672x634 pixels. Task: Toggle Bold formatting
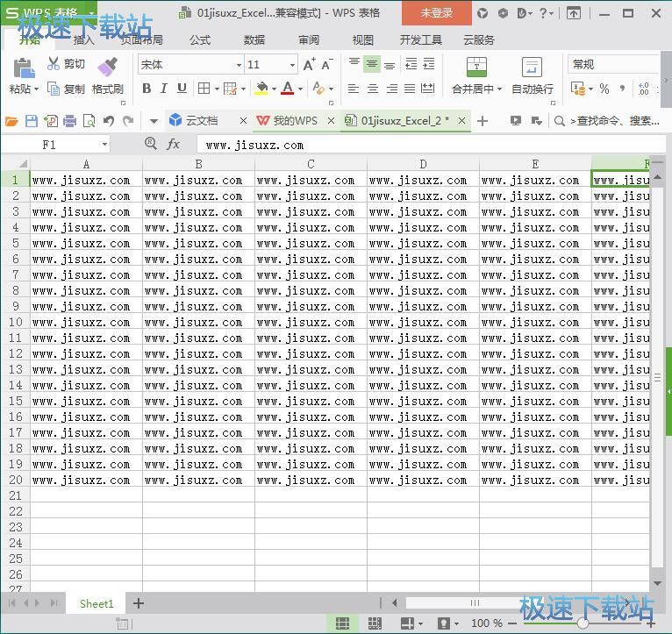147,89
